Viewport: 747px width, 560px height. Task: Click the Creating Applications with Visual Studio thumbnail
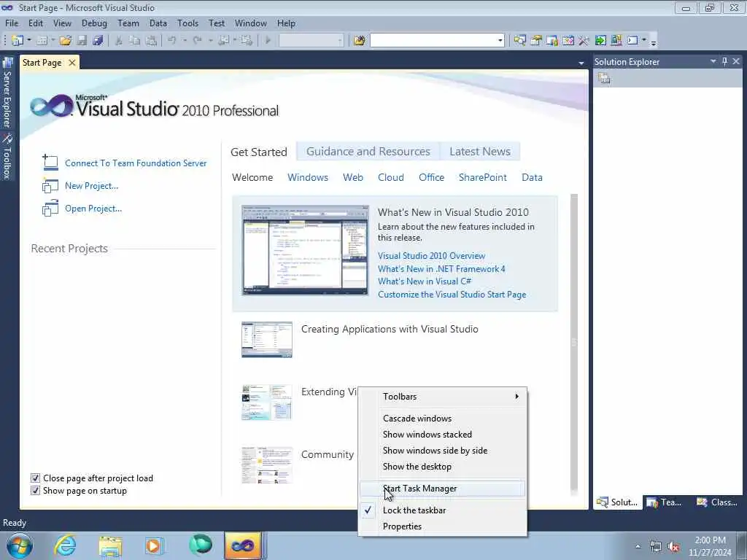click(x=267, y=340)
